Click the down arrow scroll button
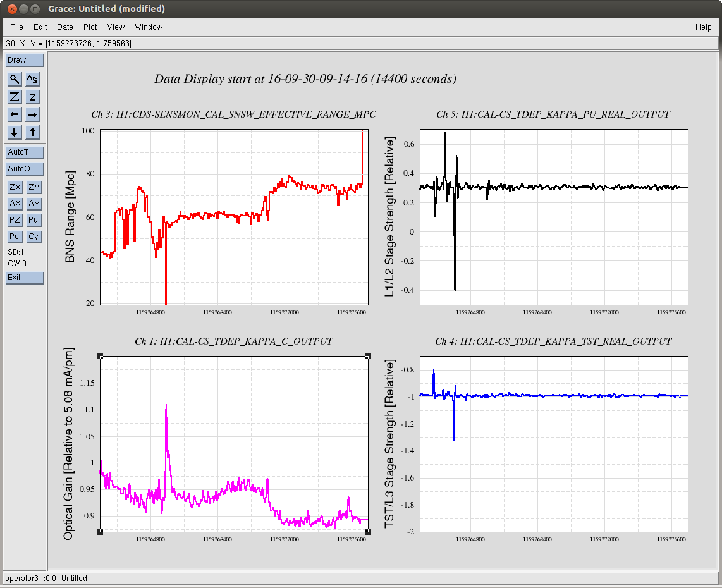This screenshot has height=588, width=722. (15, 132)
